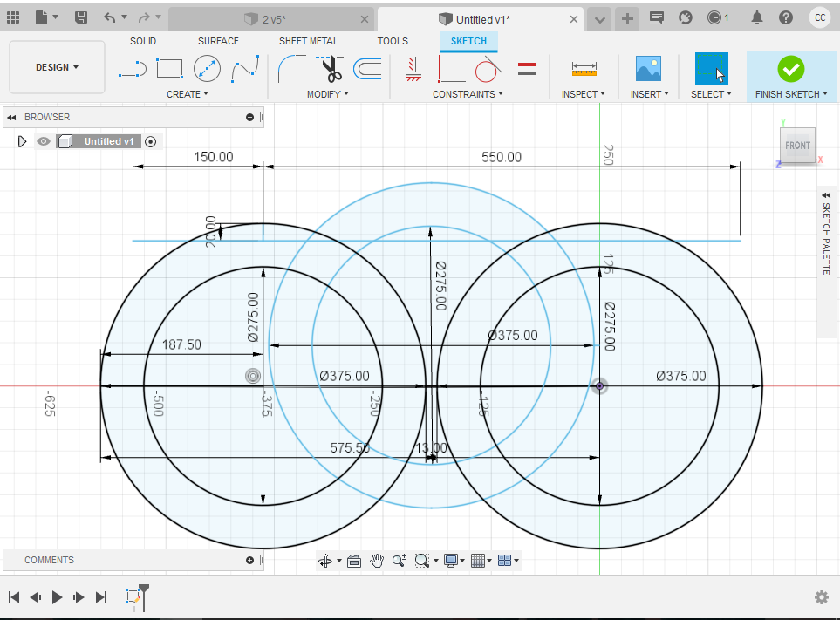The image size is (840, 620).
Task: Expand the Untitled v1 browser tree node
Action: 22,141
